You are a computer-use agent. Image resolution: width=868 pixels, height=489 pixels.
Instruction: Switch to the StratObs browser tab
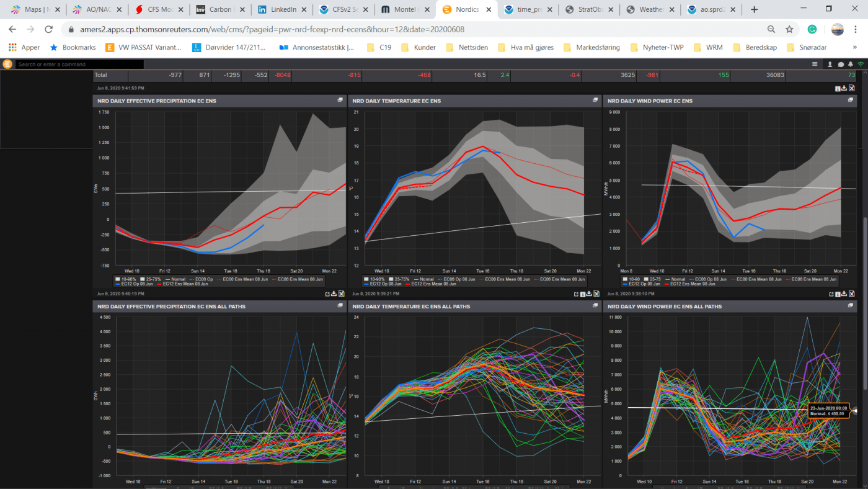[x=590, y=9]
